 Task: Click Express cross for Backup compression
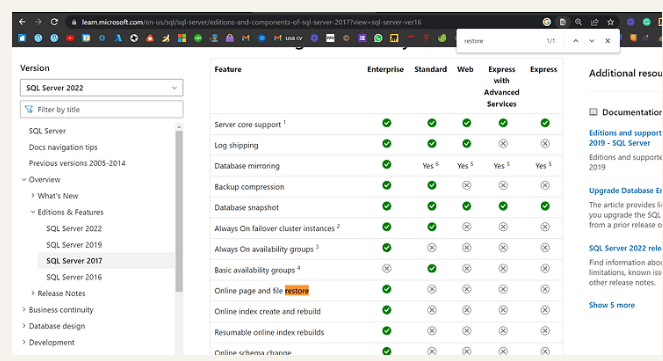click(x=545, y=185)
